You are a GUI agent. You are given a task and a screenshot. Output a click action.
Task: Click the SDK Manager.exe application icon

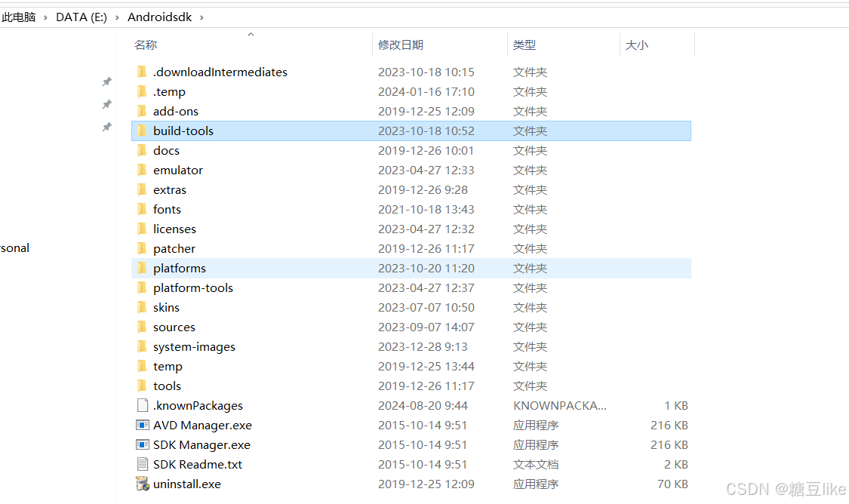pos(143,444)
